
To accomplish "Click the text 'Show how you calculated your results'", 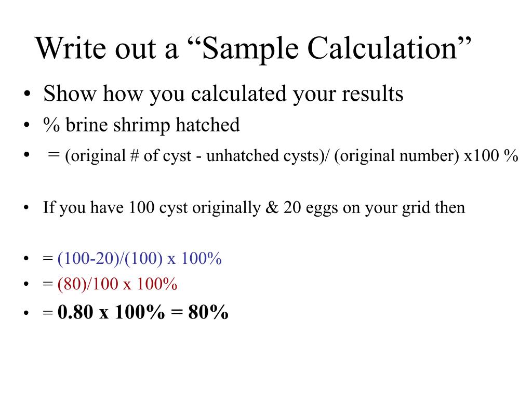I will 223,94.
